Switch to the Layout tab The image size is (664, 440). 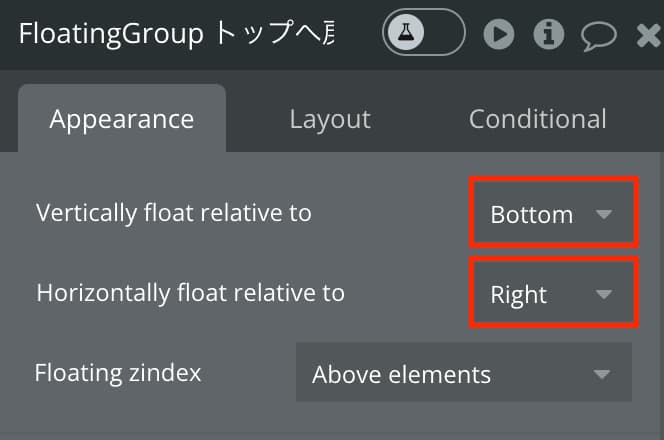coord(330,119)
